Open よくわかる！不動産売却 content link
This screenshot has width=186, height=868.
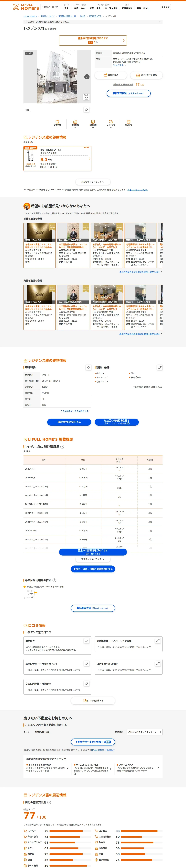click(x=48, y=768)
